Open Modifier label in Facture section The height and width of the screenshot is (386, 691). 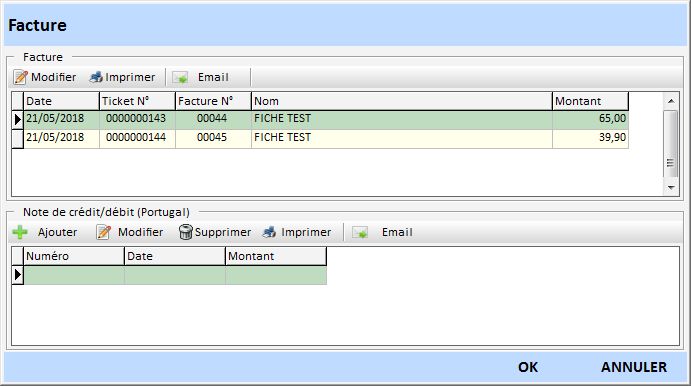pyautogui.click(x=53, y=77)
